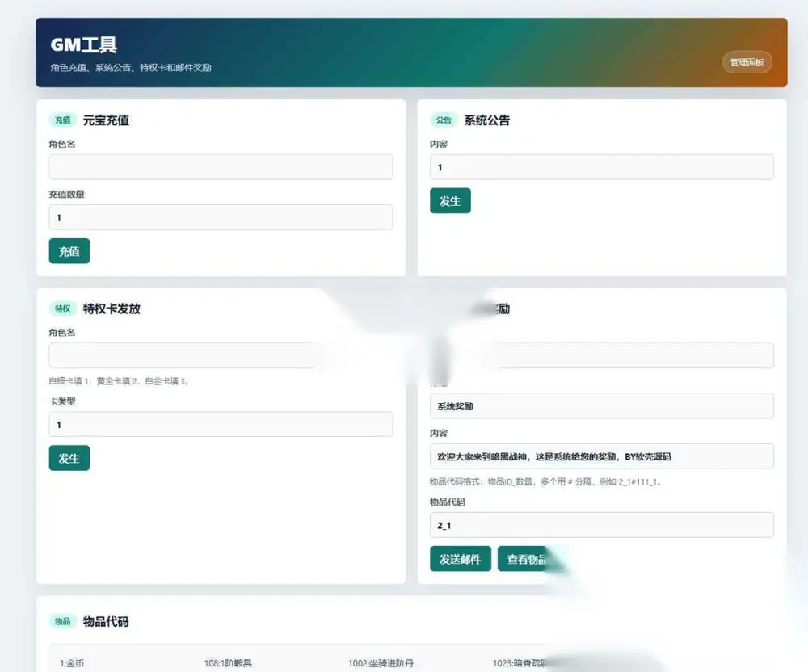Click the 特权 badge next to 特权卡发放
The width and height of the screenshot is (808, 672).
tap(63, 309)
